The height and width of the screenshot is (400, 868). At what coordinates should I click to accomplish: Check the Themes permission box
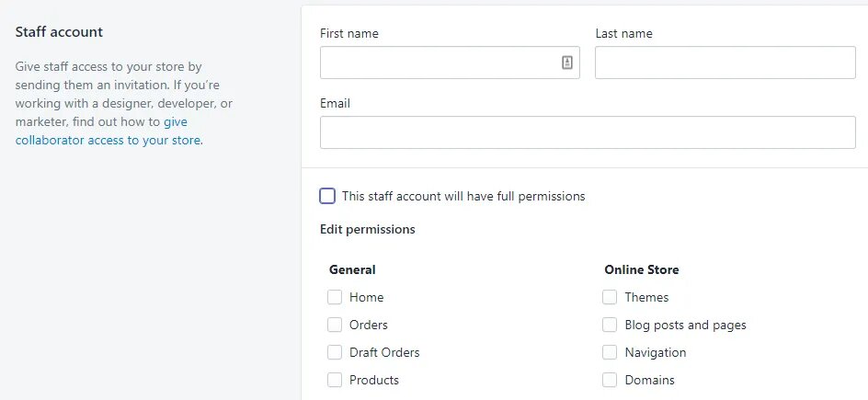(610, 297)
